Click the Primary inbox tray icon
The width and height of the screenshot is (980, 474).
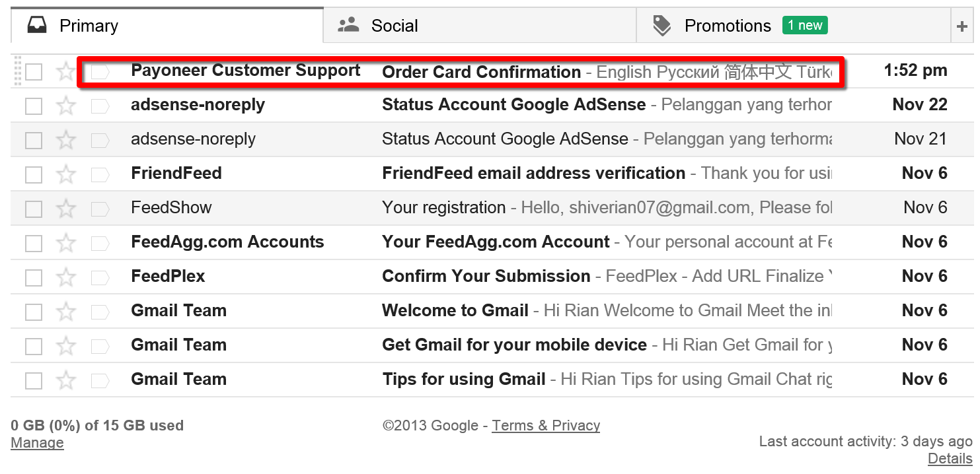(37, 26)
